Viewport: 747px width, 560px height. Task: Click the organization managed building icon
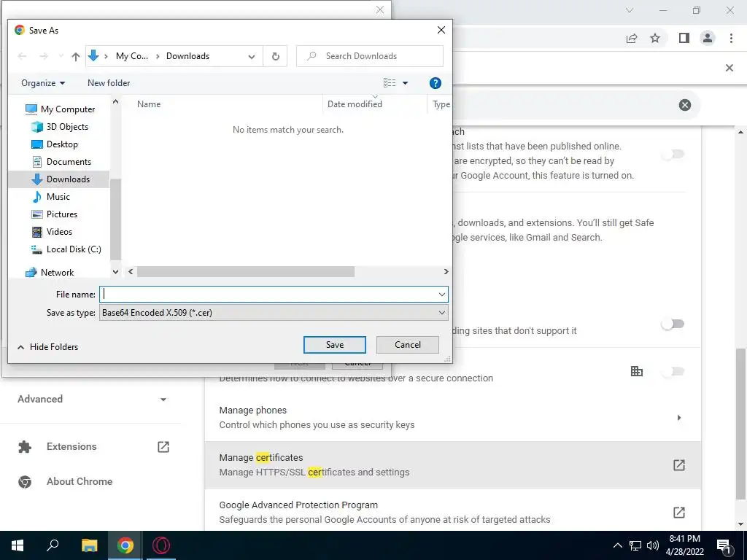pyautogui.click(x=637, y=371)
